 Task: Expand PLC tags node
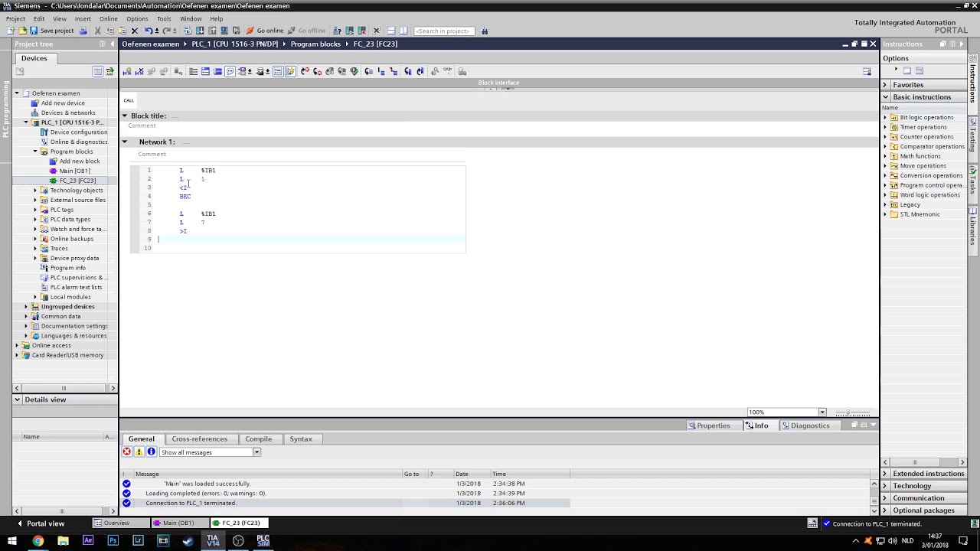tap(35, 210)
